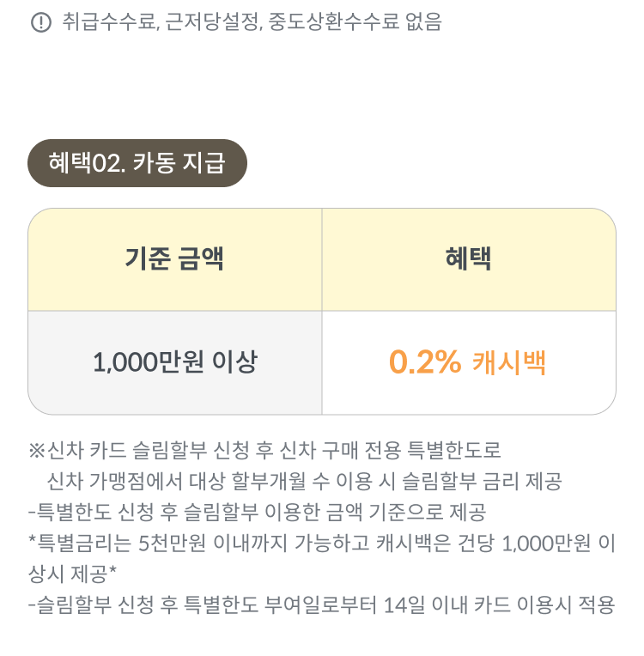
Task: Select the 혜택02. 카동 지급 badge
Action: click(x=137, y=163)
